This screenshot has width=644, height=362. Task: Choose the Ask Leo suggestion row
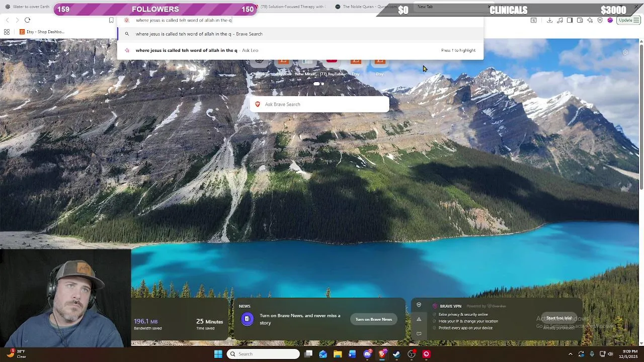(x=300, y=50)
